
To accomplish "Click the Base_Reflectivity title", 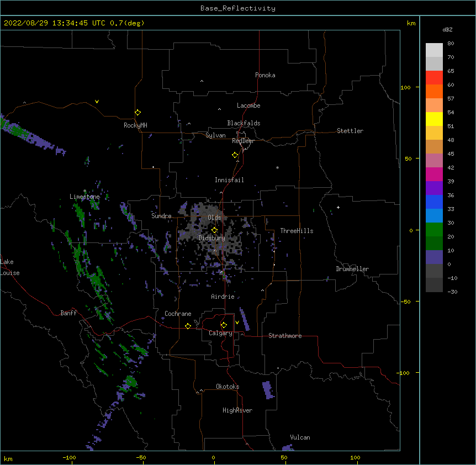I will 238,8.
